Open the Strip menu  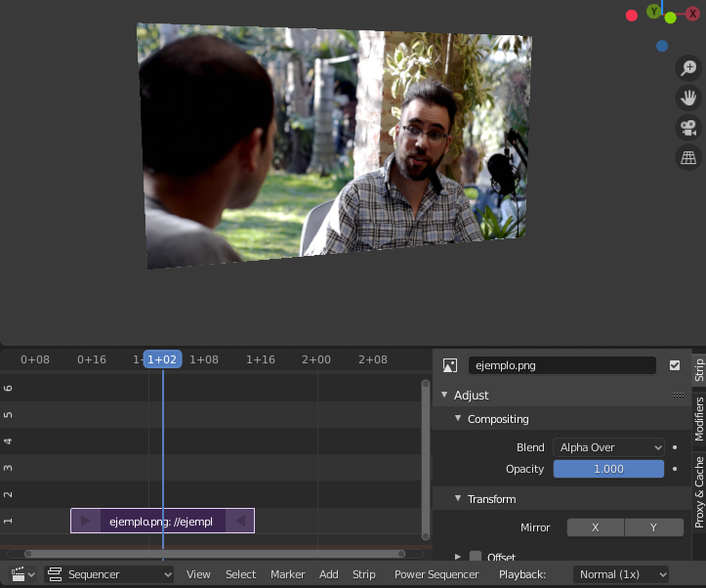(x=364, y=574)
